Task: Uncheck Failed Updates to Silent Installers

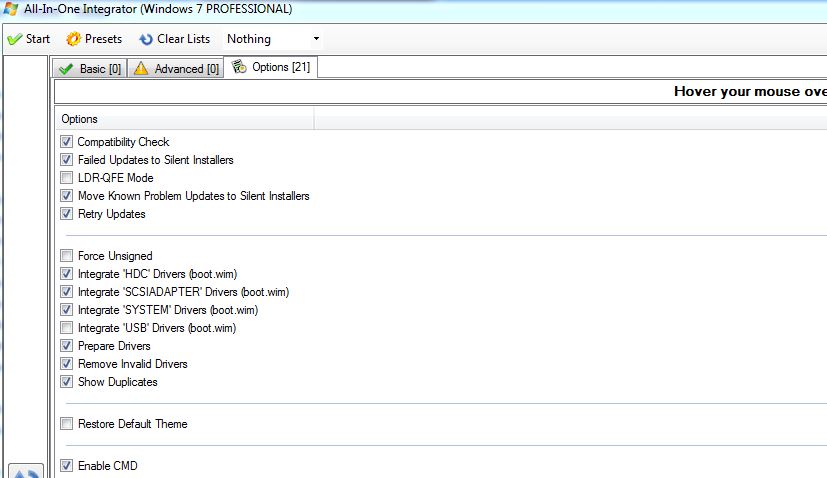Action: tap(66, 160)
